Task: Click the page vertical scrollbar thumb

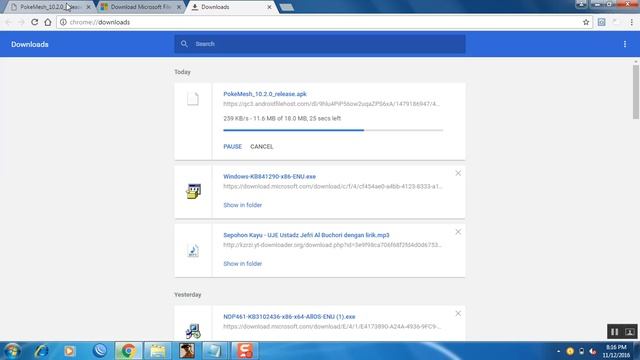Action: [x=636, y=92]
